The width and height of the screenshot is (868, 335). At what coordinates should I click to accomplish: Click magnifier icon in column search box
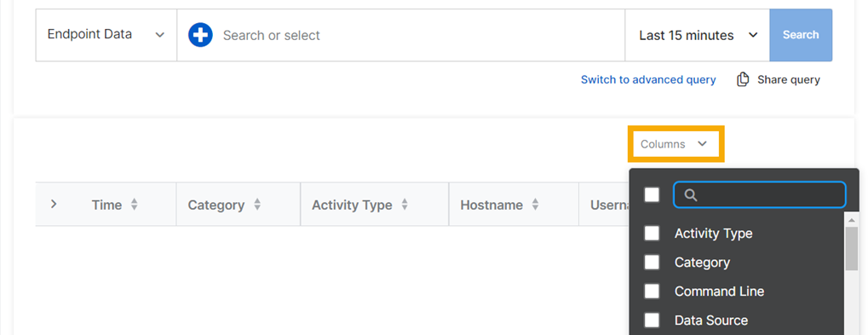coord(690,195)
